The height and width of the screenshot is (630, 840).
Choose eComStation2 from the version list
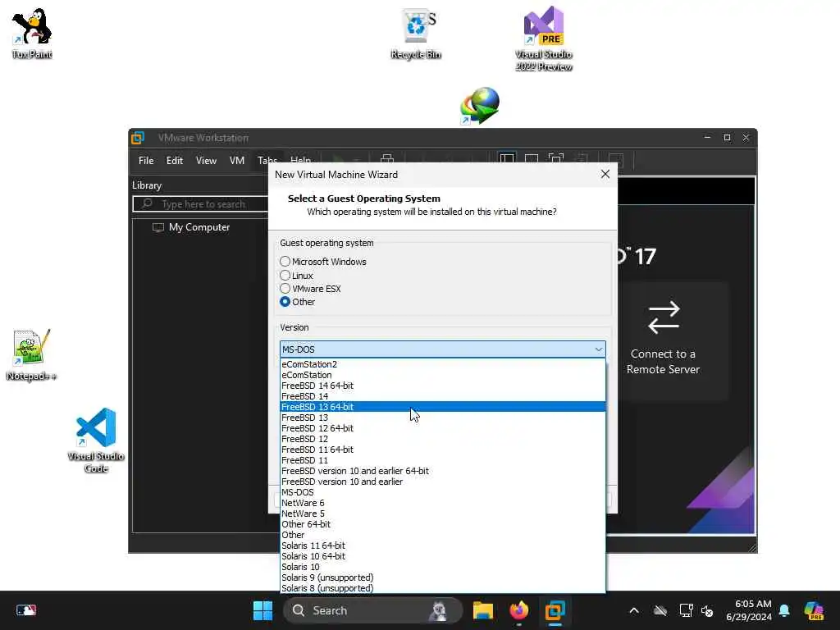(442, 364)
